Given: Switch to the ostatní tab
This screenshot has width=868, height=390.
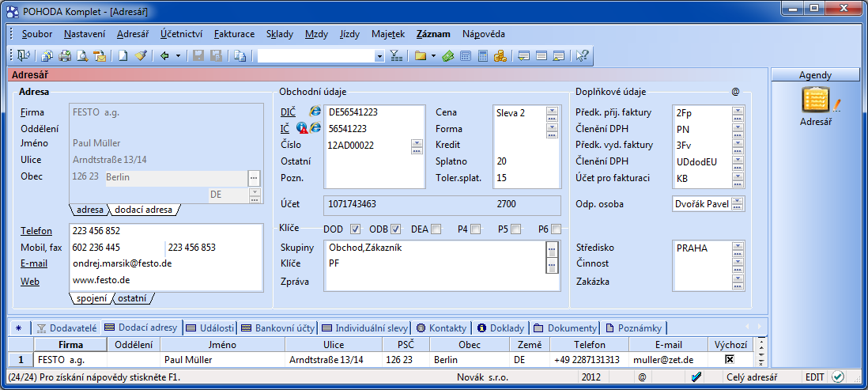Looking at the screenshot, I should pyautogui.click(x=133, y=298).
